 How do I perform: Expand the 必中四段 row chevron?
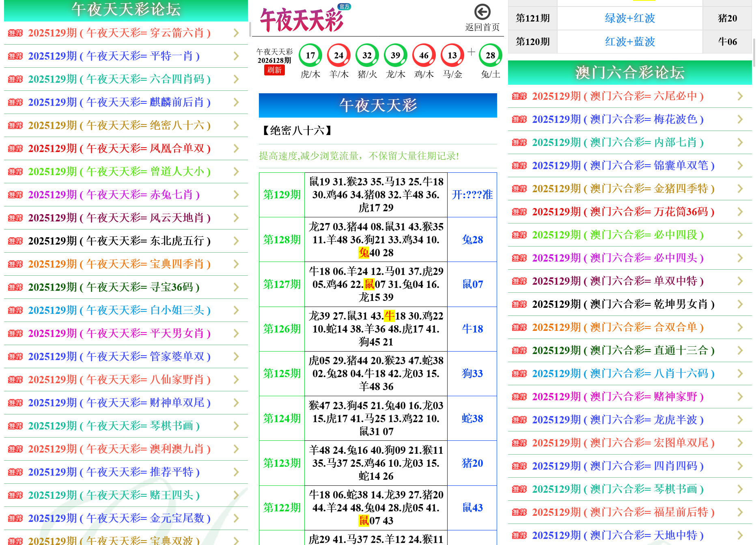(740, 235)
